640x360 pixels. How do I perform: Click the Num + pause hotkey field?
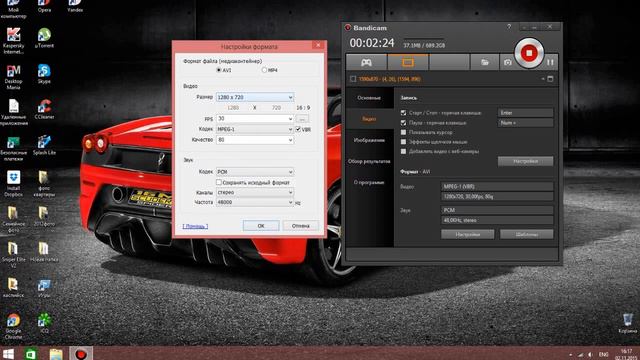(x=525, y=122)
